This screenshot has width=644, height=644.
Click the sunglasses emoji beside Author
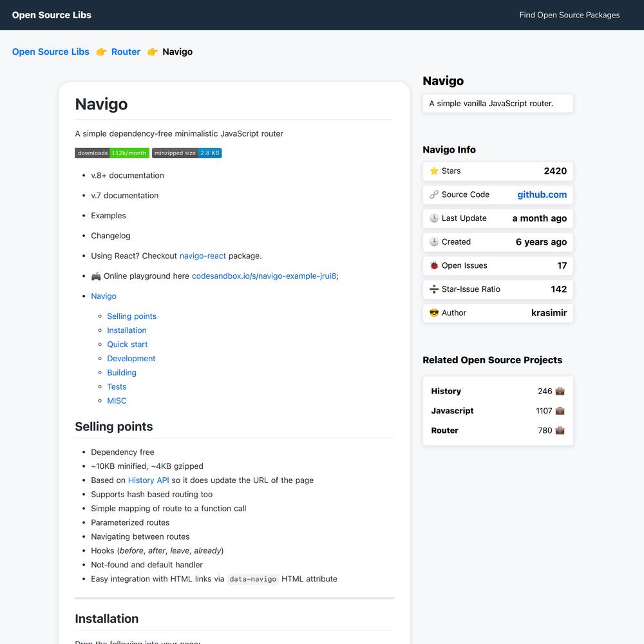(x=433, y=313)
